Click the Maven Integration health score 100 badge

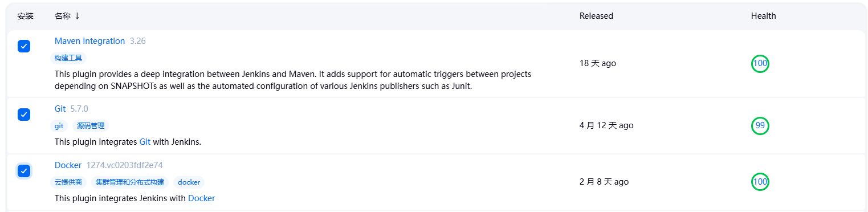(x=760, y=64)
